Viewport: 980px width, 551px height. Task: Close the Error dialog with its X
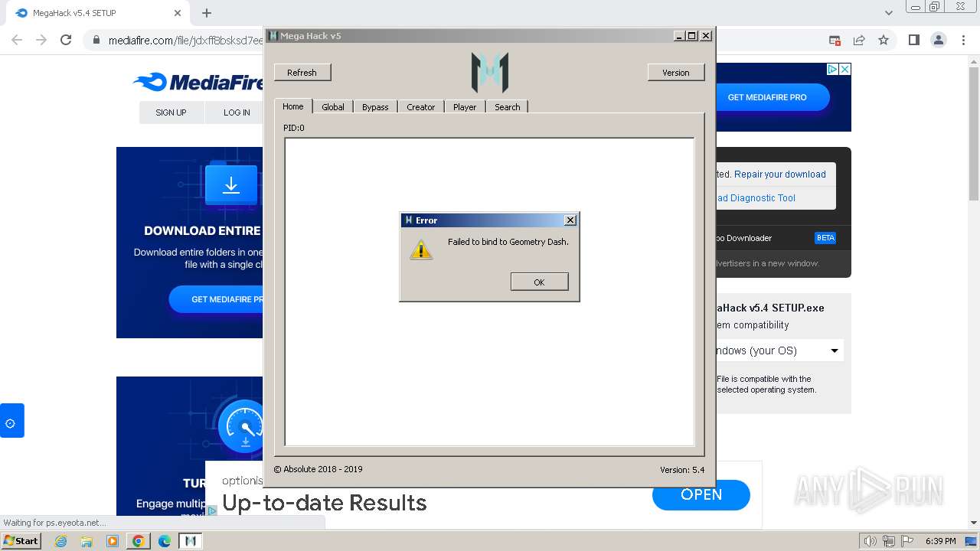pyautogui.click(x=570, y=220)
